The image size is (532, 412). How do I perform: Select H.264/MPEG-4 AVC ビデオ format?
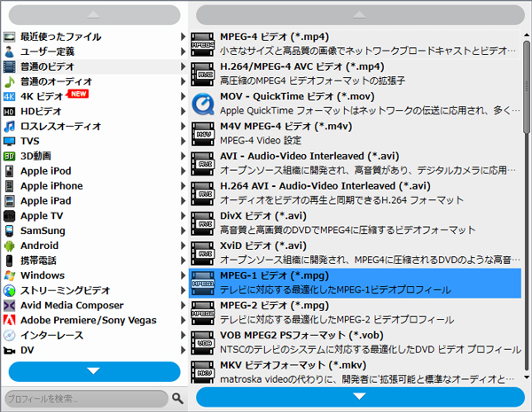(x=355, y=74)
